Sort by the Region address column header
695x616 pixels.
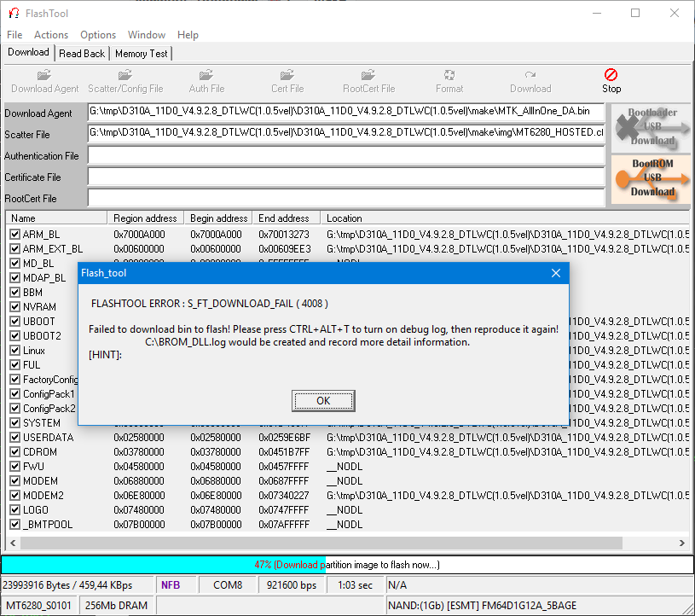pos(146,218)
